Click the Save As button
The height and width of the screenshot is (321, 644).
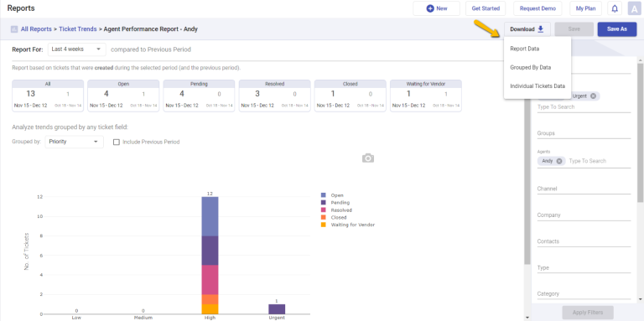point(617,29)
